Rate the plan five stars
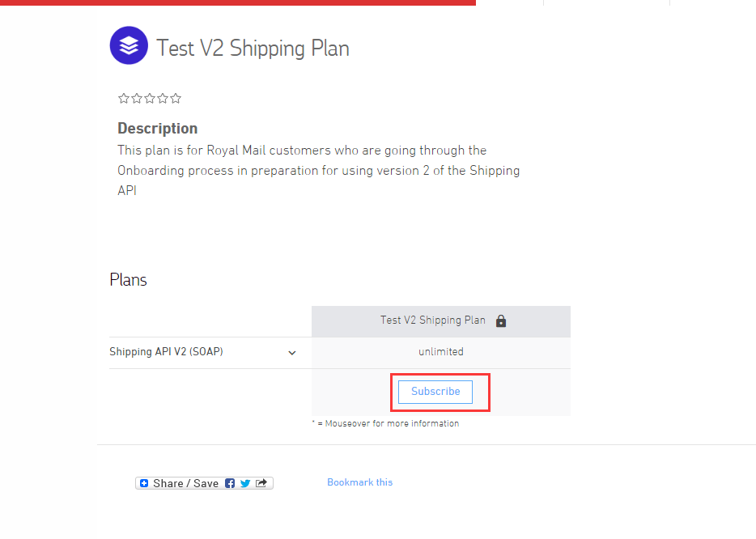 176,99
